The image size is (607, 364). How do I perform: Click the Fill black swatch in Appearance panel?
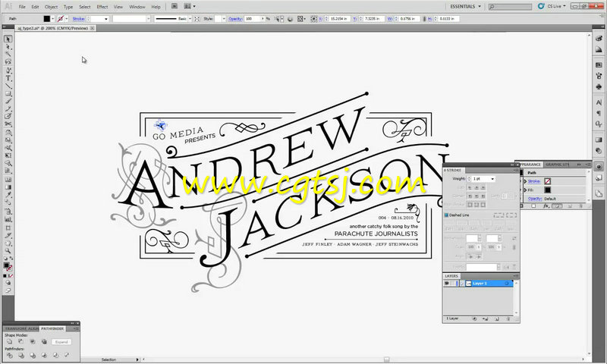[x=547, y=190]
